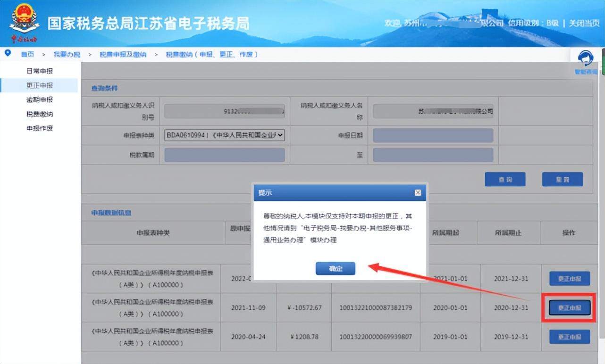
Task: Click the date 2021-11-09
Action: coord(248,307)
